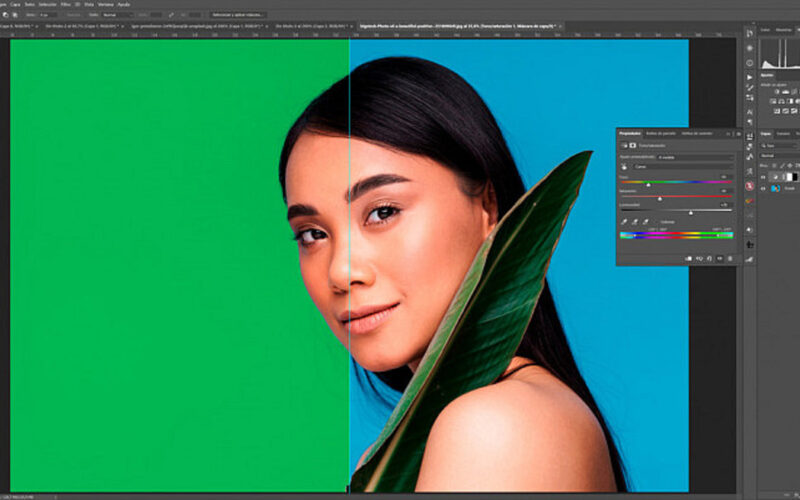Image resolution: width=800 pixels, height=500 pixels.
Task: Add a Posterize adjustment from Ajustes panel
Action: tap(786, 111)
